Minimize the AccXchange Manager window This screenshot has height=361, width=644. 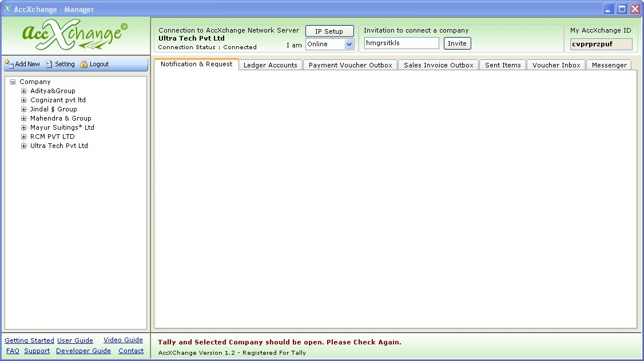609,9
